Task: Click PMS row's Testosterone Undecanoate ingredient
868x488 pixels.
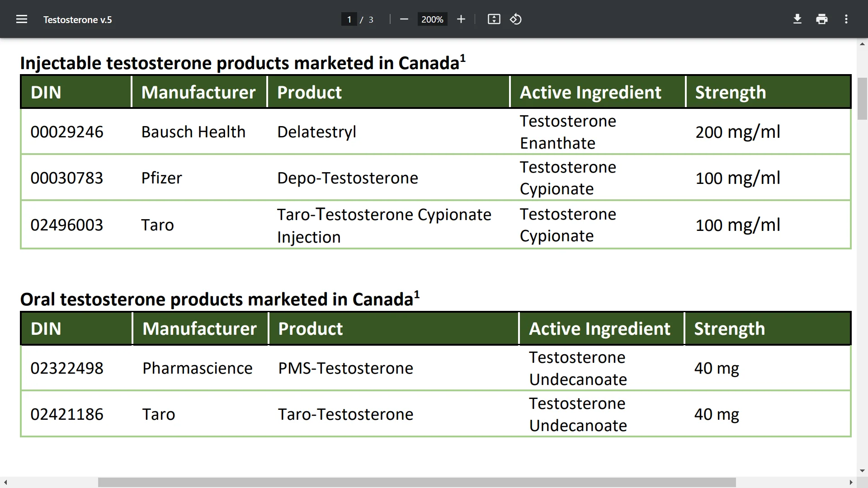Action: tap(578, 368)
